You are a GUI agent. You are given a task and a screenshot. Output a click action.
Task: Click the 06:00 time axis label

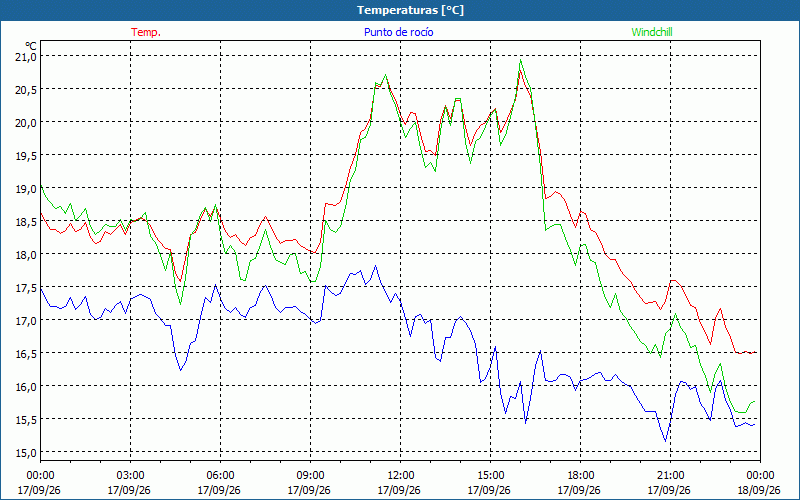[x=220, y=476]
